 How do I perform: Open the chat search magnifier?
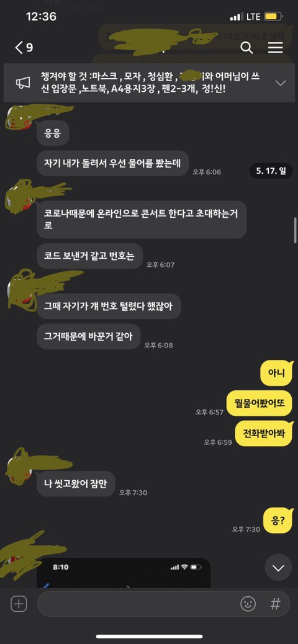coord(246,48)
